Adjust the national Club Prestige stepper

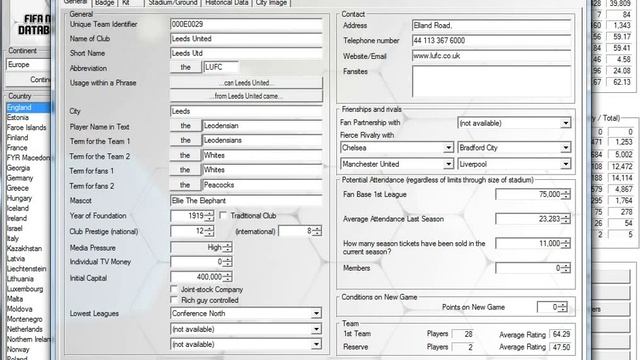[209, 231]
